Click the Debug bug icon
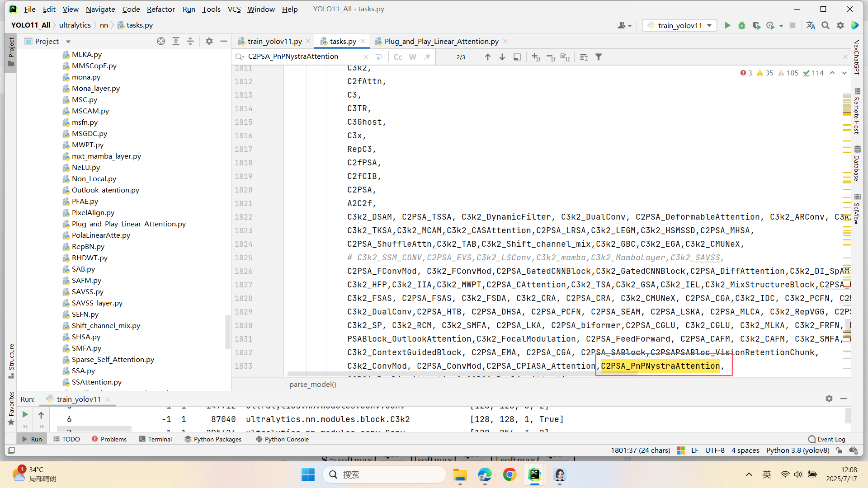Screen dimensions: 868x488 (742, 26)
